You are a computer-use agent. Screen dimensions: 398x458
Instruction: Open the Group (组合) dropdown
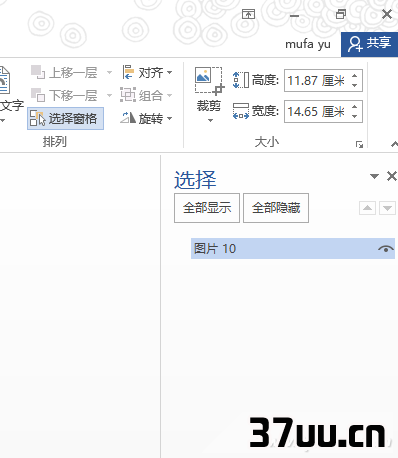pyautogui.click(x=147, y=95)
